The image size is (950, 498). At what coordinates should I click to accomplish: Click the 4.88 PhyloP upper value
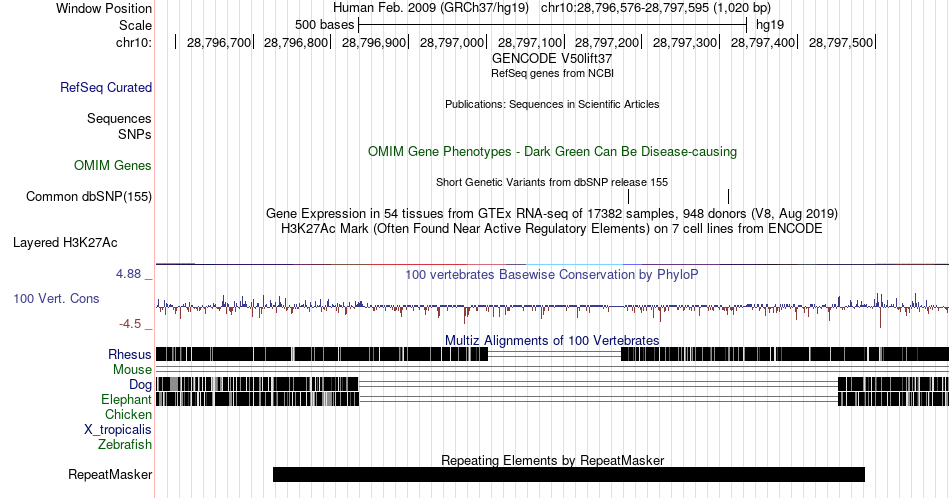click(128, 274)
